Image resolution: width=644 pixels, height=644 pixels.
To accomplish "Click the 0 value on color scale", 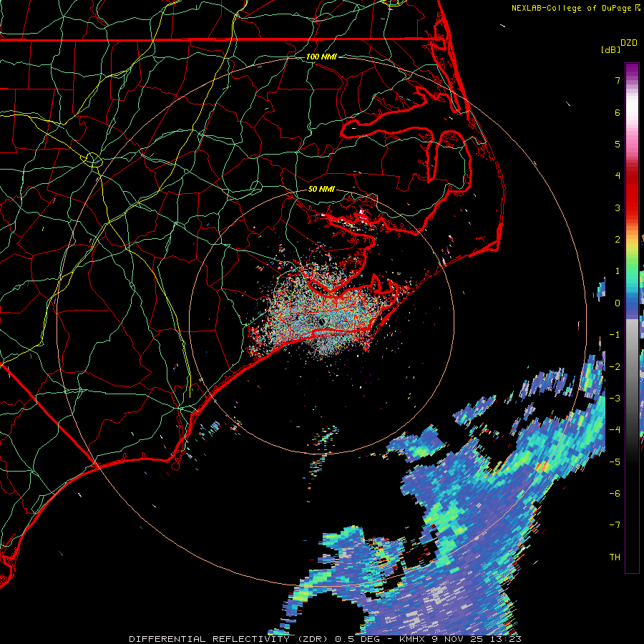I will (x=618, y=303).
